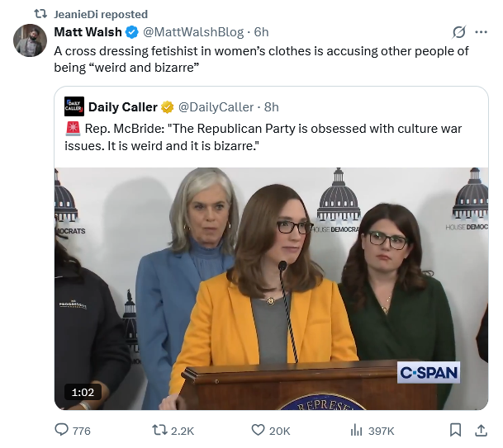Click the Grok icon beside the more menu

(458, 32)
